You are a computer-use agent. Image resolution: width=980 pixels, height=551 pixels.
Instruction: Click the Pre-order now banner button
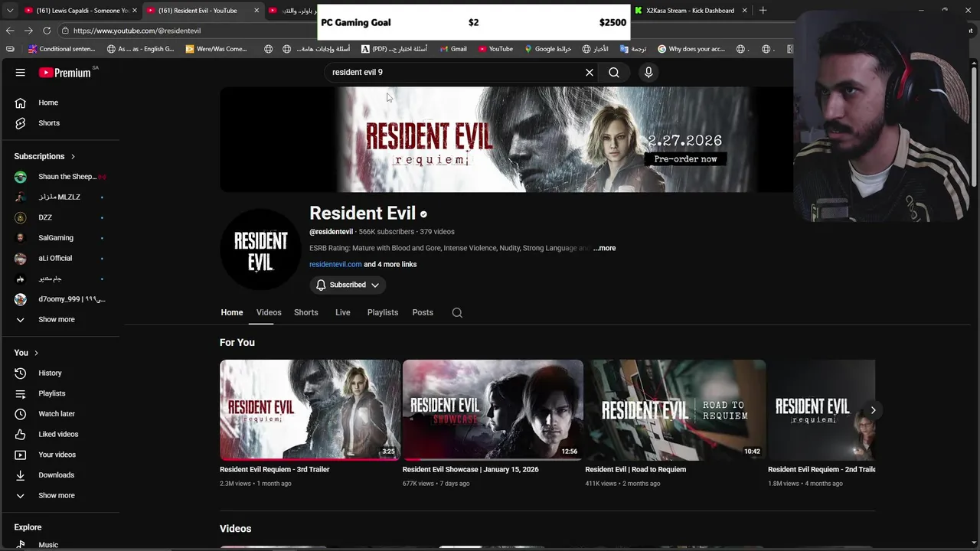(x=685, y=159)
